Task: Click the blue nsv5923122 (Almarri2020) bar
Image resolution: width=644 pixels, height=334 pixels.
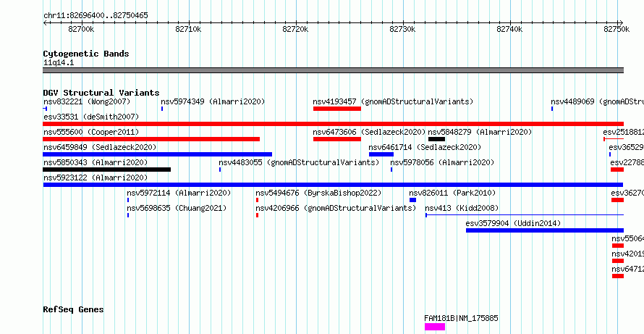Action: click(x=333, y=185)
